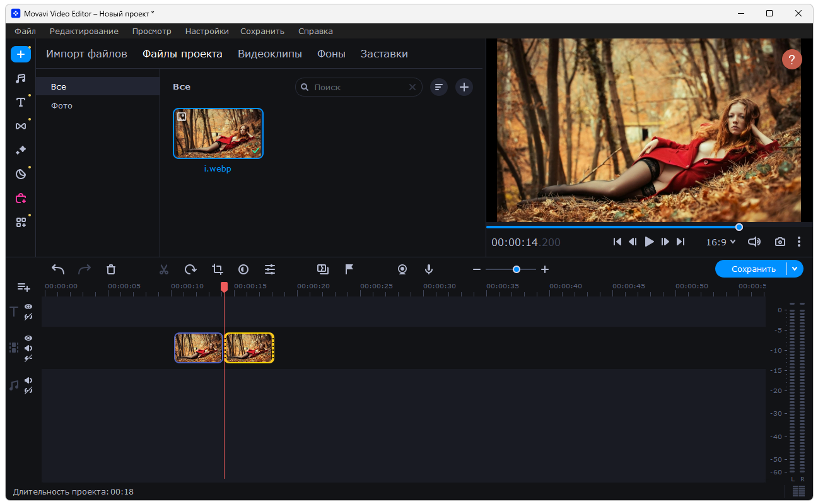Open the pink store bag icon

pos(21,198)
